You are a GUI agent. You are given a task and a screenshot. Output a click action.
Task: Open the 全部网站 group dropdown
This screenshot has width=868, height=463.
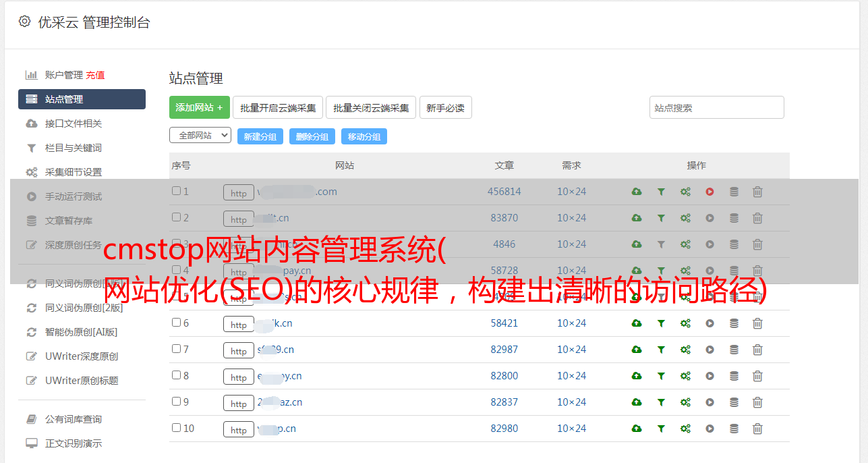[200, 136]
